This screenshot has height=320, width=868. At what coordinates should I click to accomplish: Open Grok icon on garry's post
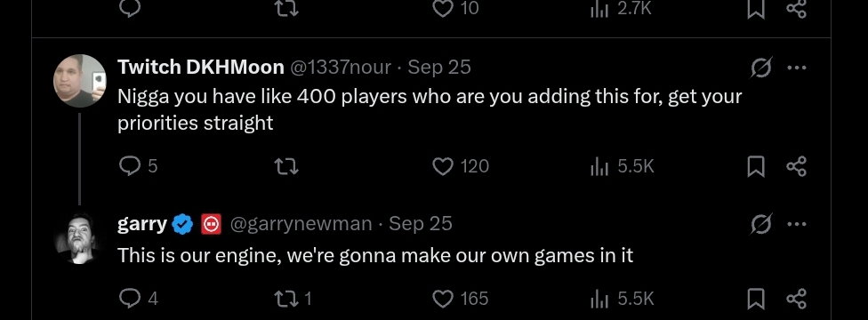click(x=761, y=224)
